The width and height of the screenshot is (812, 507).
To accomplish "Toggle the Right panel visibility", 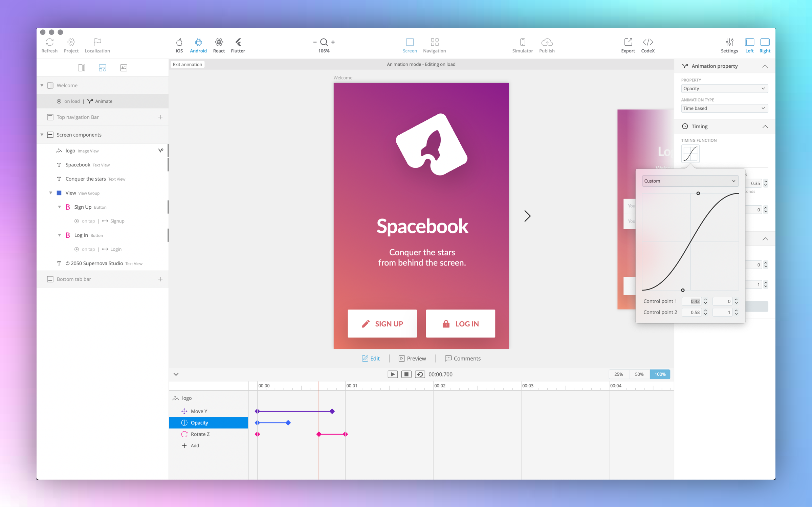I will point(764,45).
